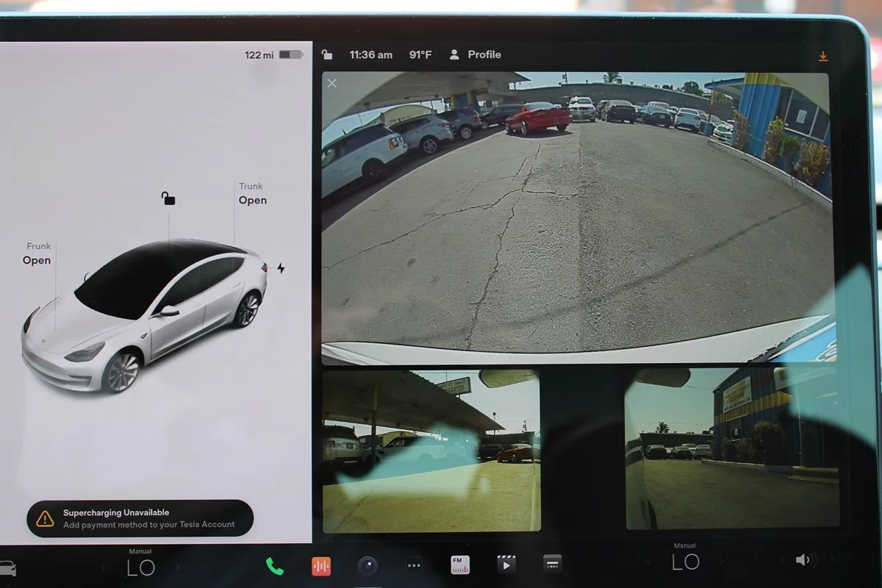Image resolution: width=882 pixels, height=588 pixels.
Task: Toggle the door lock icon above the car
Action: (x=168, y=198)
